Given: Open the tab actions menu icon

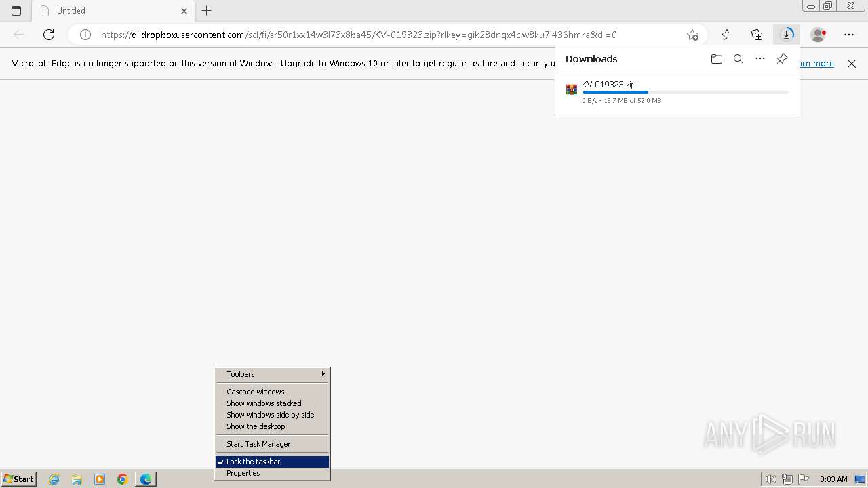Looking at the screenshot, I should click(x=16, y=11).
